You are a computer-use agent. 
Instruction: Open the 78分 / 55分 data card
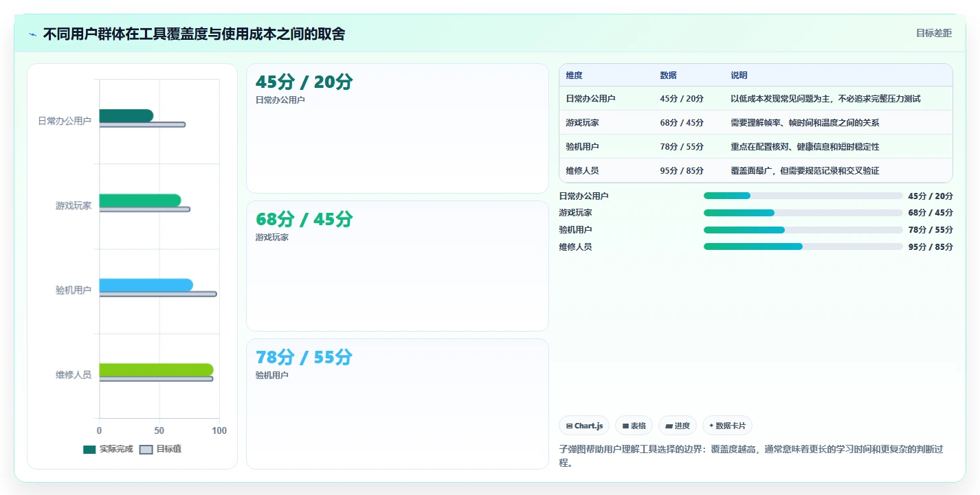click(397, 404)
